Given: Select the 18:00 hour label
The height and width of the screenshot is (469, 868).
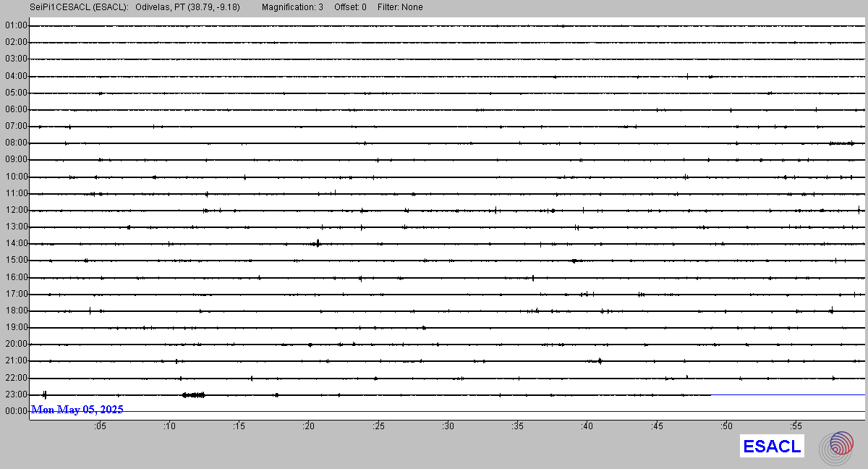Looking at the screenshot, I should (x=16, y=310).
